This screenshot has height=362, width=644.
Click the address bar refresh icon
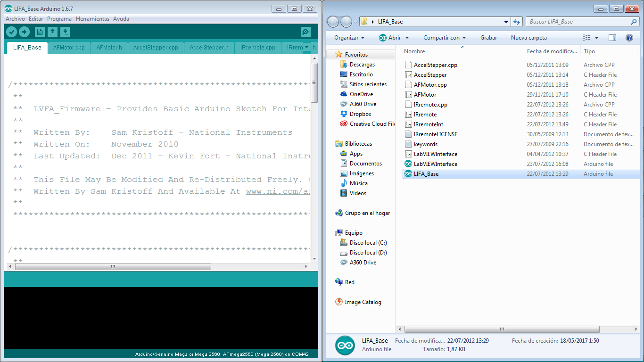[x=517, y=22]
